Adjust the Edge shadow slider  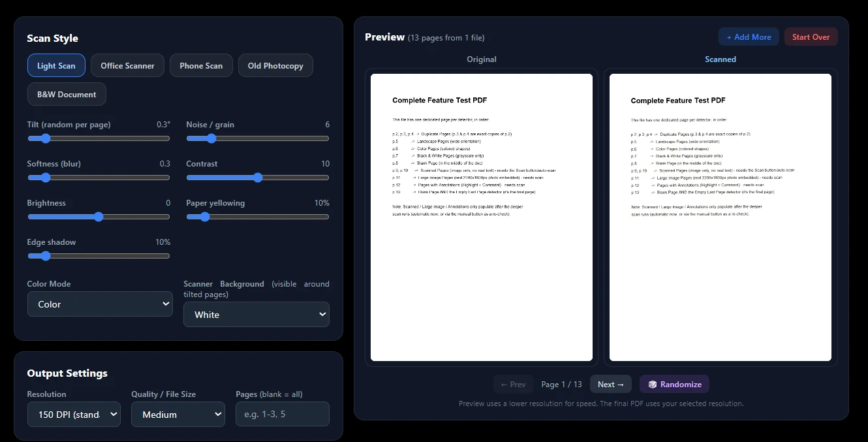[x=99, y=256]
